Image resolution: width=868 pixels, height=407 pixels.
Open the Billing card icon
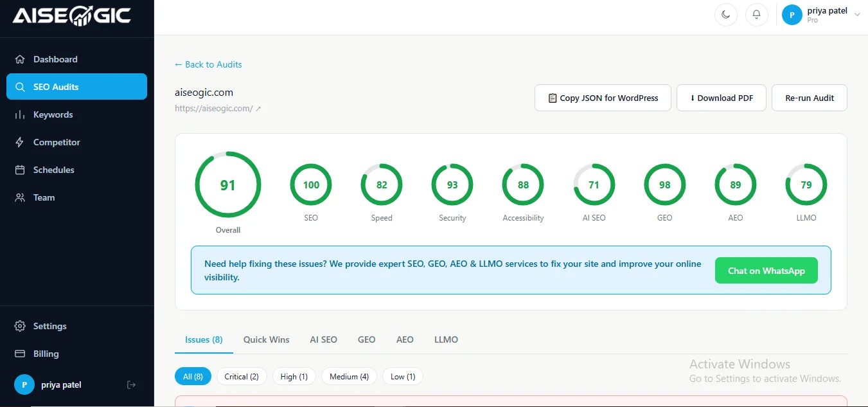pos(20,354)
